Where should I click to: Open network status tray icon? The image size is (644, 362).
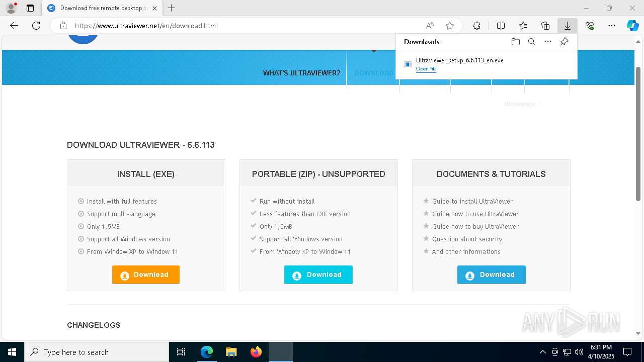click(x=567, y=352)
